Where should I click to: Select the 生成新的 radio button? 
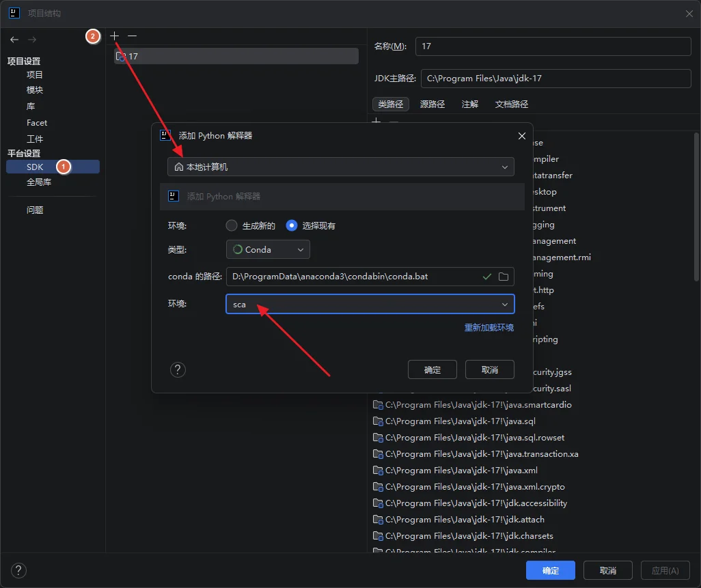tap(232, 225)
